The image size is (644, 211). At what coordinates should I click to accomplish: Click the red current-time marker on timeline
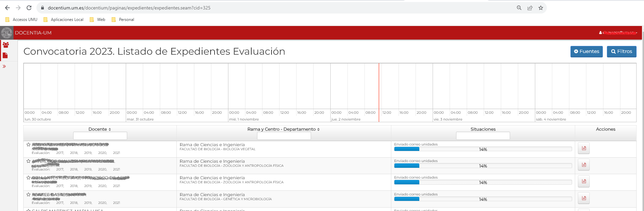[379, 91]
